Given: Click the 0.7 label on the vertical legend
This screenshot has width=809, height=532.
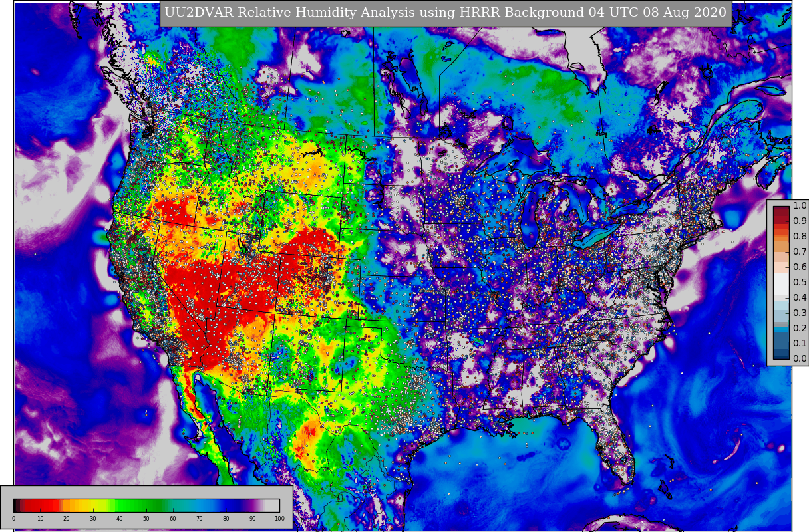Looking at the screenshot, I should click(800, 252).
